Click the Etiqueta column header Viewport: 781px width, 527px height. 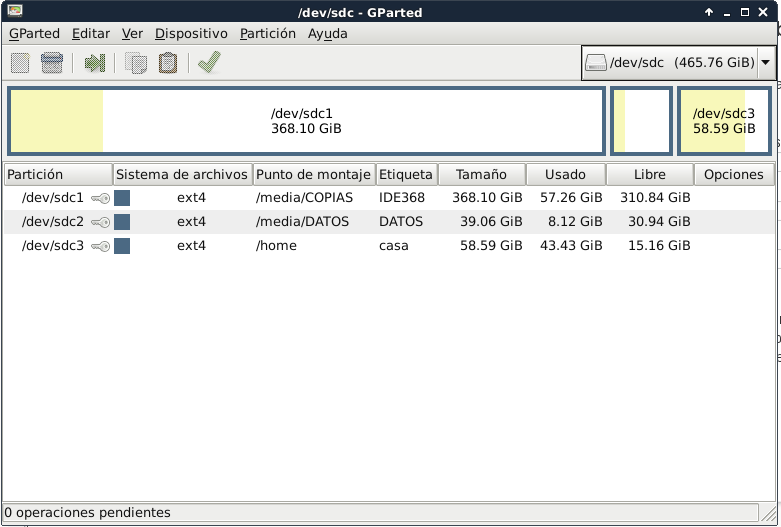[x=407, y=174]
